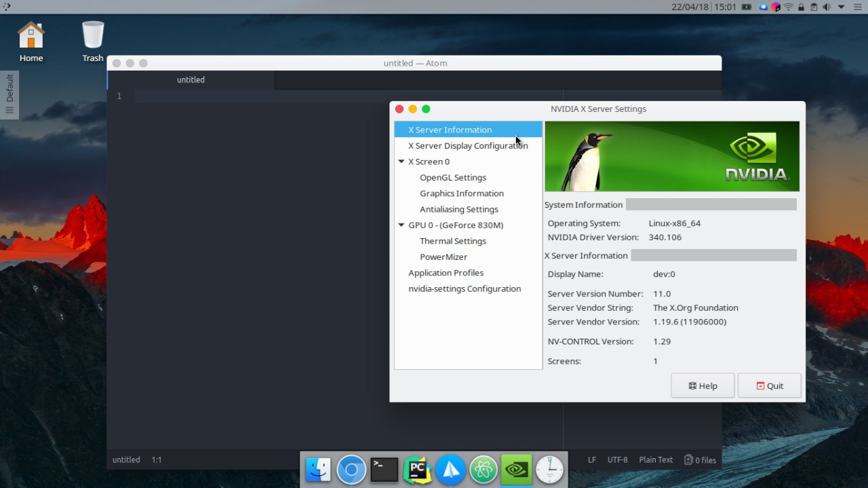Screen dimensions: 868x488
Task: Click the NV-CONTROL Version 1.29 value
Action: tap(662, 341)
